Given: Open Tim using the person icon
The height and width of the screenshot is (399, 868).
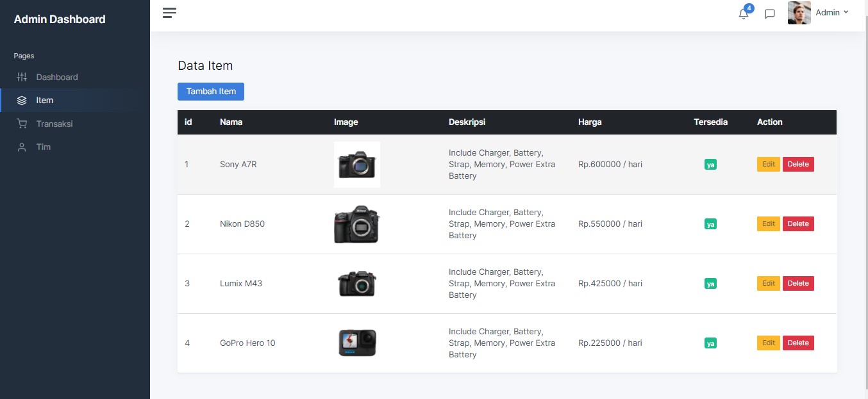Looking at the screenshot, I should [x=21, y=147].
